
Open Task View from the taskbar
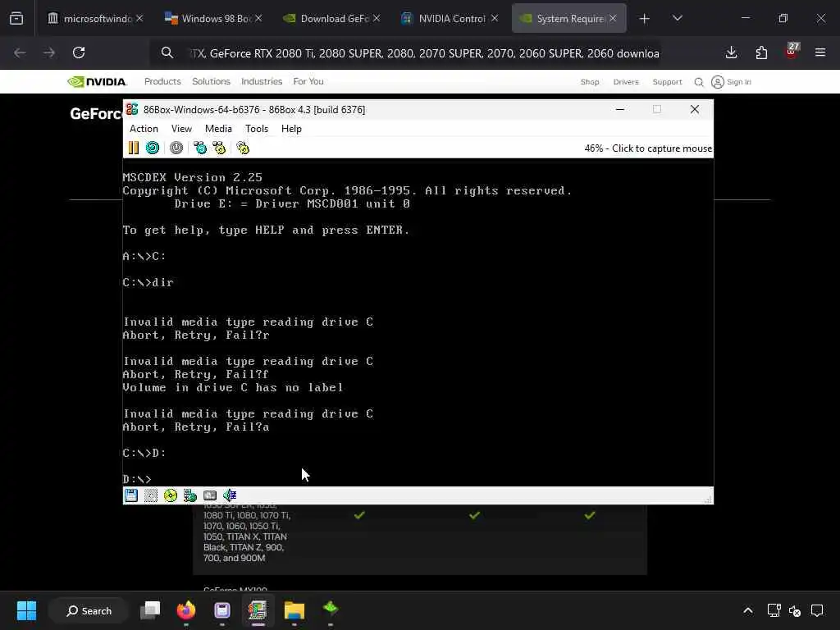[150, 610]
